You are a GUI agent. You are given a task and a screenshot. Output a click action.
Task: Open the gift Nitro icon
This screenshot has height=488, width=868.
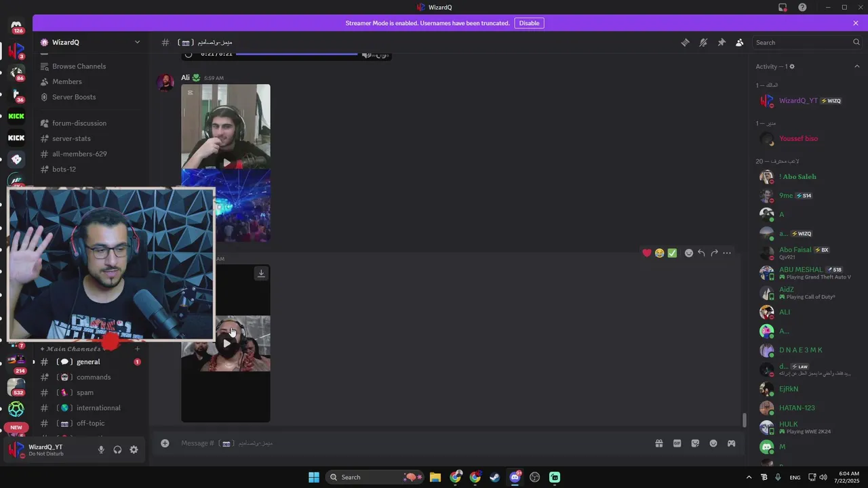tap(658, 443)
